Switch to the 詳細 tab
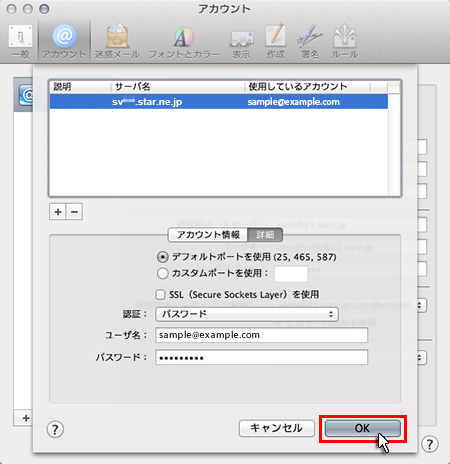This screenshot has height=464, width=450. [x=265, y=235]
